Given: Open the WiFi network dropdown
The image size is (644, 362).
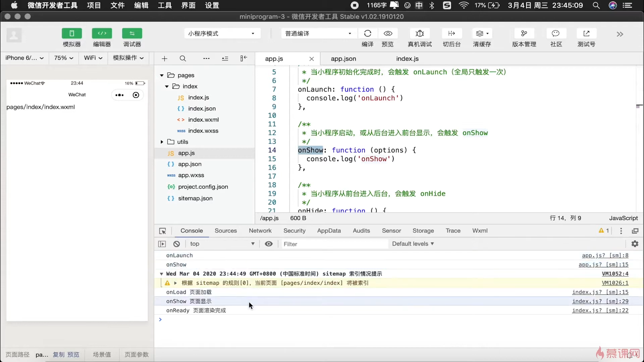Looking at the screenshot, I should tap(93, 58).
